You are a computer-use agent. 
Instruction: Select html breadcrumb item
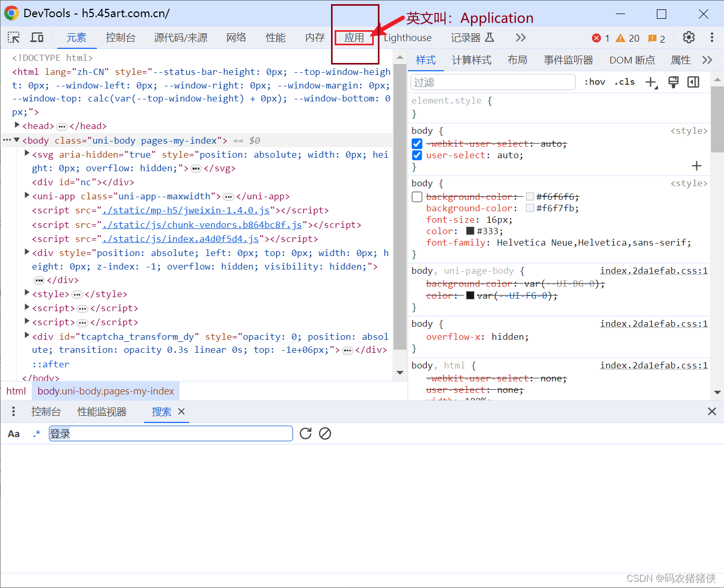(16, 391)
